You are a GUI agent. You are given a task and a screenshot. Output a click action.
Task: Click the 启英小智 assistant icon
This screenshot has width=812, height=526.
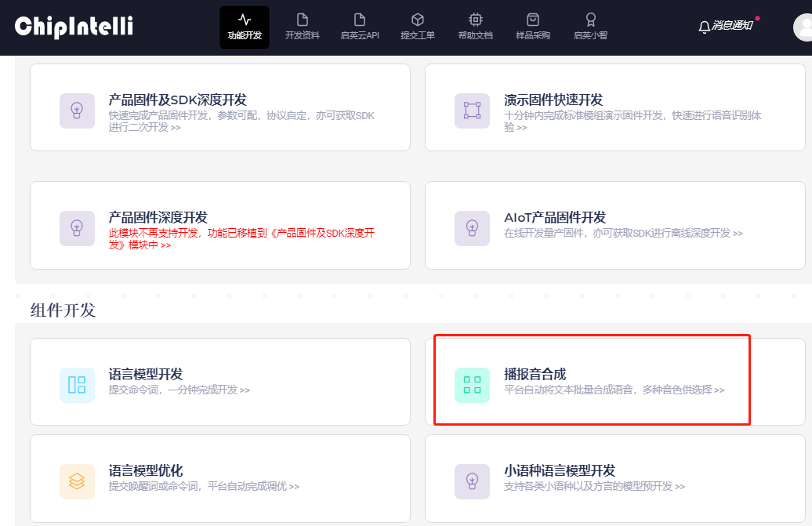coord(590,20)
